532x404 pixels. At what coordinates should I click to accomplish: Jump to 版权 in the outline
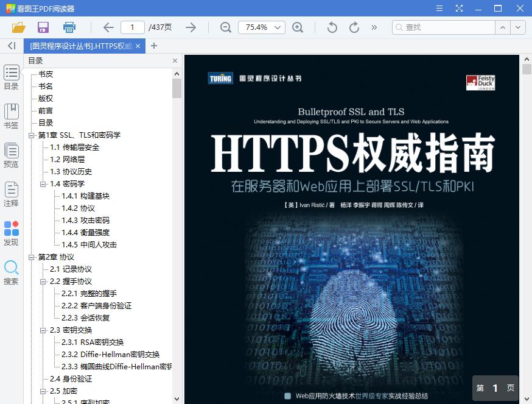pyautogui.click(x=46, y=99)
